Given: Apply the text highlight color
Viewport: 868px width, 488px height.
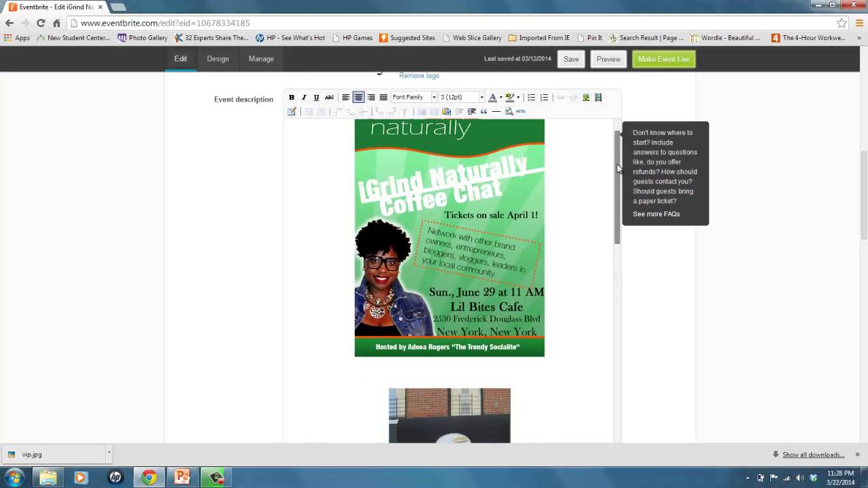Looking at the screenshot, I should (x=509, y=98).
